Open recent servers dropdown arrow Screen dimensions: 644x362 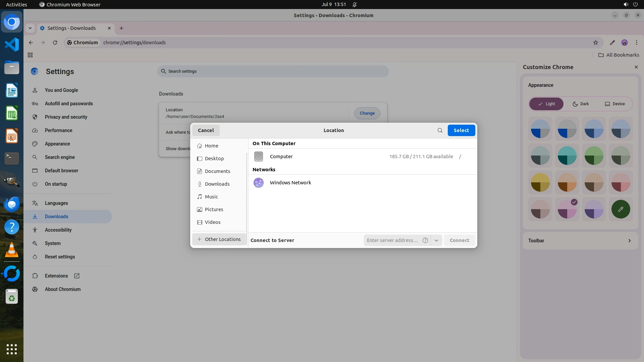[436, 240]
